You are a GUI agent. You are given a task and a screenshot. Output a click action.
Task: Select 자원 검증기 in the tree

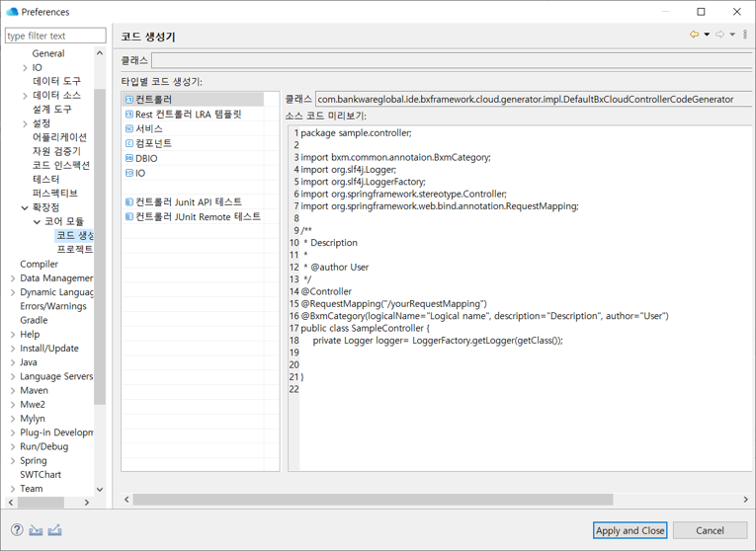pos(56,151)
